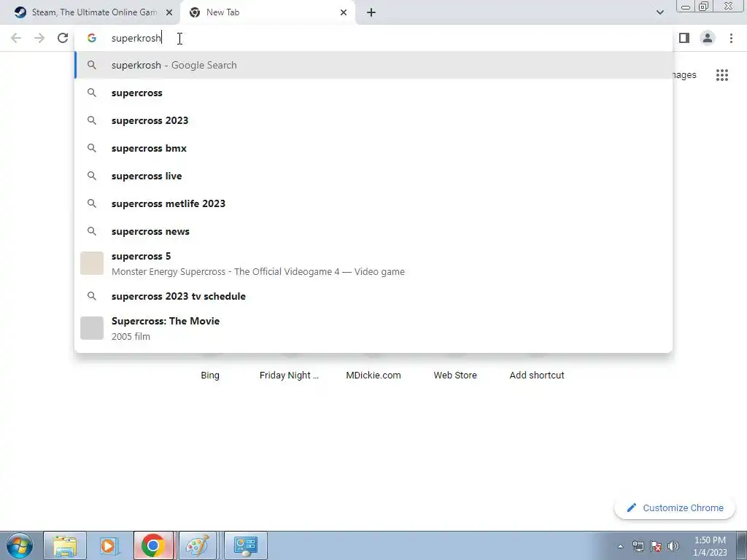747x560 pixels.
Task: Open media player from taskbar
Action: pos(109,545)
